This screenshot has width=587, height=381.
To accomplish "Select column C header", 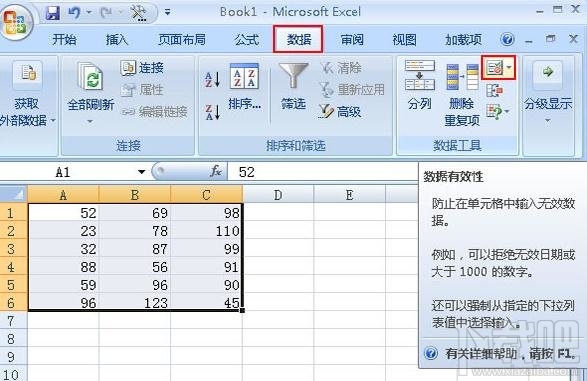I will pos(206,195).
